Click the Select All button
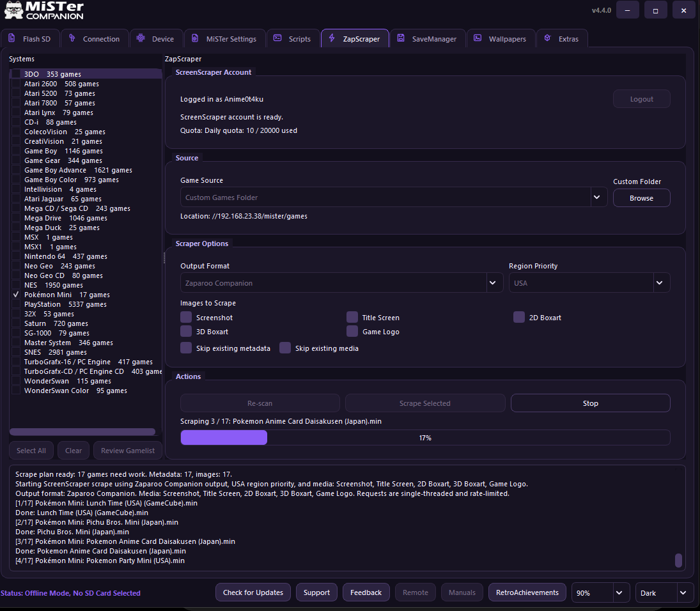700x611 pixels. 31,451
